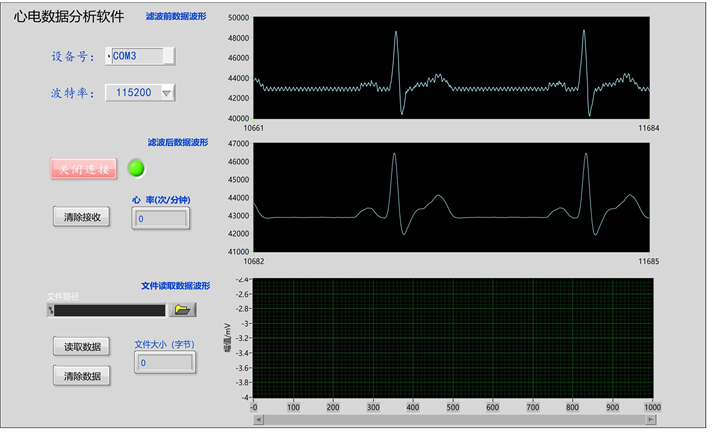The image size is (713, 433).
Task: Toggle the 关闭连接 connection button
Action: click(x=85, y=168)
